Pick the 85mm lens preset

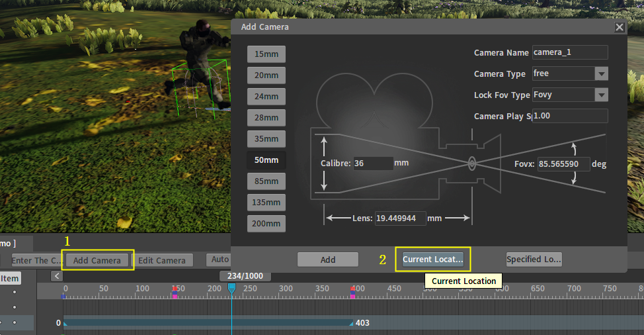coord(266,181)
